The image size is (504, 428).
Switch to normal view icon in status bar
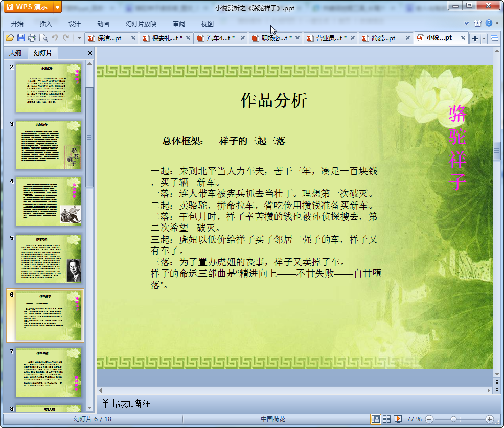375,419
